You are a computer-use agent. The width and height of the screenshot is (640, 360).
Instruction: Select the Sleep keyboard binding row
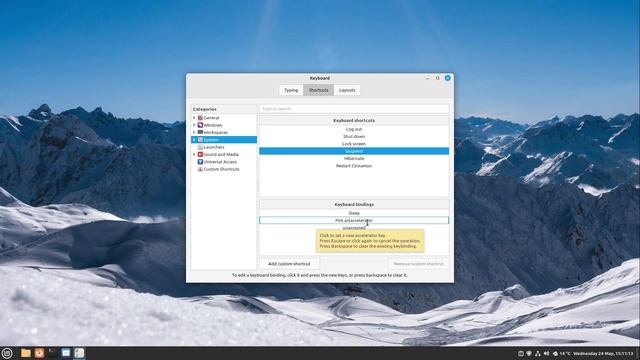point(354,213)
